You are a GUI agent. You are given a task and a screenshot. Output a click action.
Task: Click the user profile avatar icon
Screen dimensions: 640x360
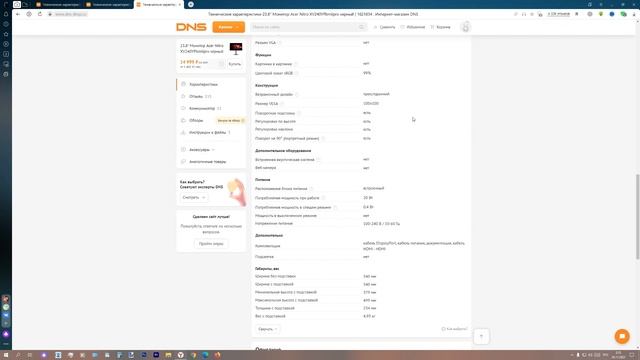[465, 27]
